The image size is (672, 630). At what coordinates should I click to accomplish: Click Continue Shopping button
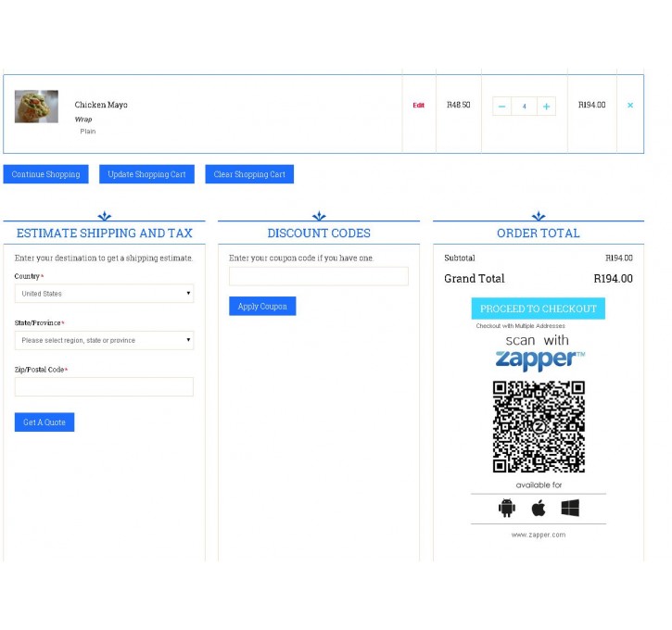(x=45, y=174)
